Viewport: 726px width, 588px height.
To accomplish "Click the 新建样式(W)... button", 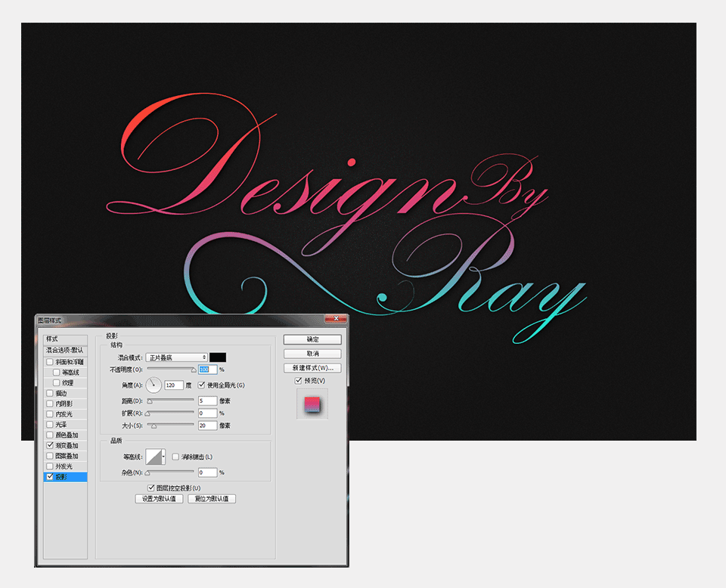I will point(312,368).
